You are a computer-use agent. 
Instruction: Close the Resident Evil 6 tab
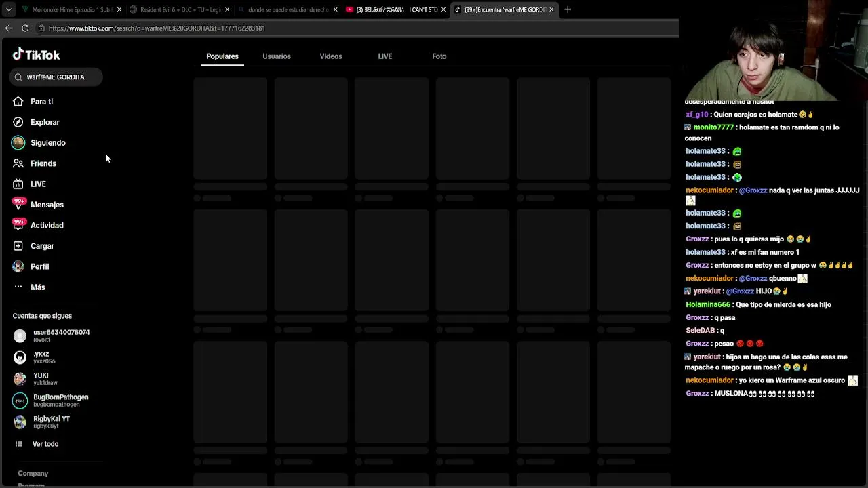click(x=227, y=9)
